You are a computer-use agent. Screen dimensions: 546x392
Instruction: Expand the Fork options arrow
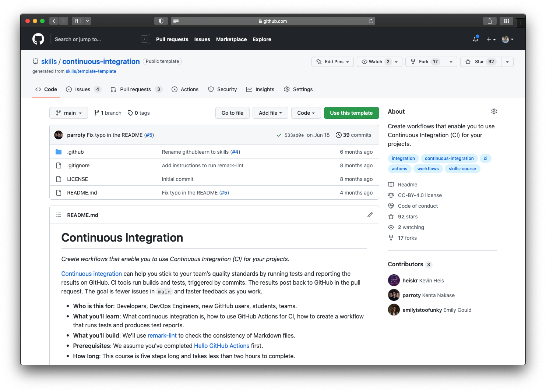(451, 62)
